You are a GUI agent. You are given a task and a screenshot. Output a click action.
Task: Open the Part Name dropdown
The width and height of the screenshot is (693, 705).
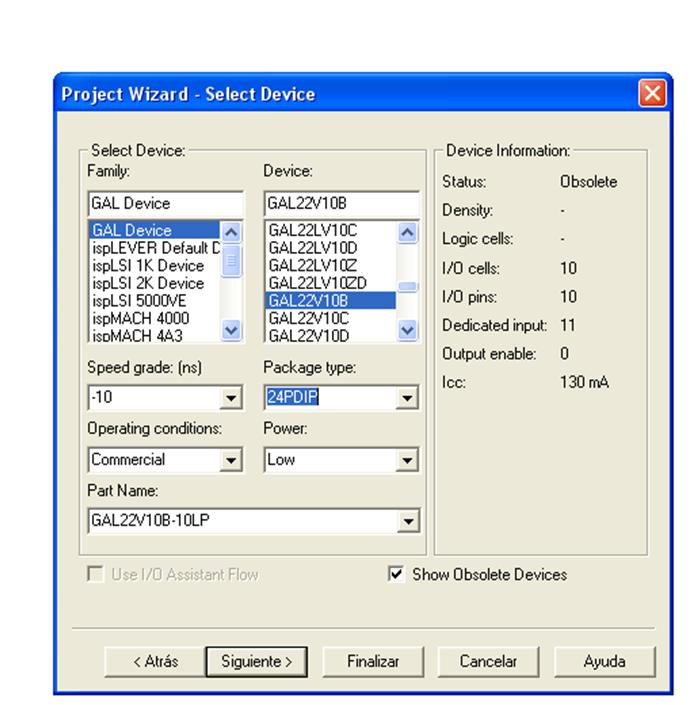[x=408, y=521]
